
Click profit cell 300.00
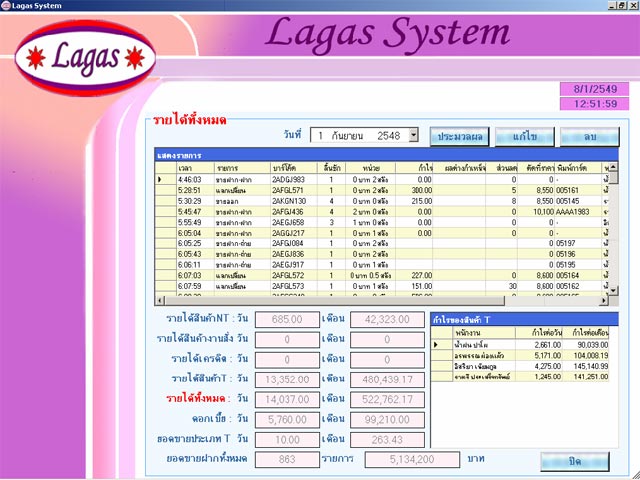coord(414,190)
